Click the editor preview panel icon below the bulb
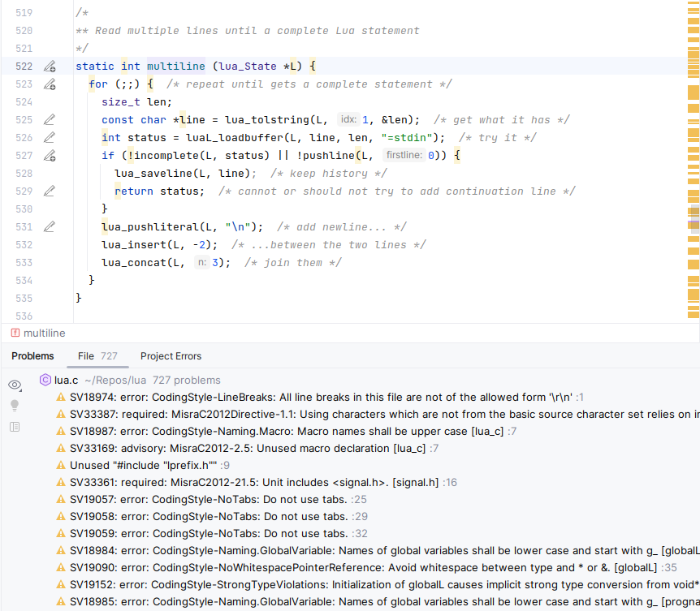This screenshot has width=700, height=611. [15, 428]
